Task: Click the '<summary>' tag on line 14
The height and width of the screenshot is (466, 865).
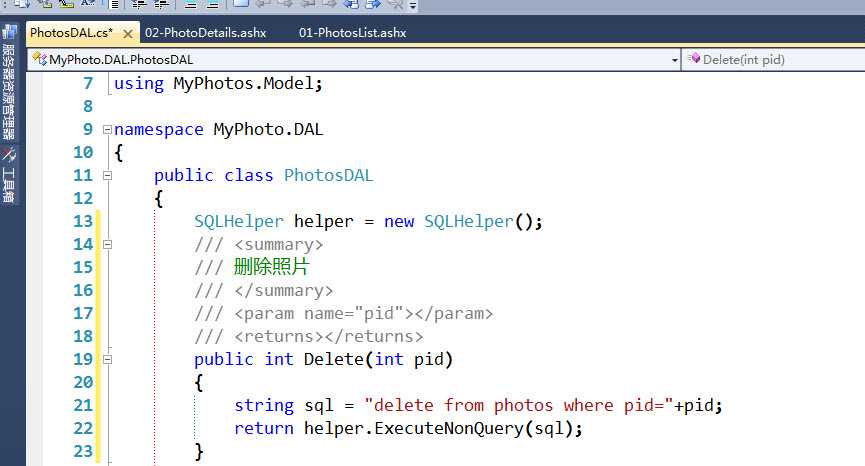Action: [279, 245]
